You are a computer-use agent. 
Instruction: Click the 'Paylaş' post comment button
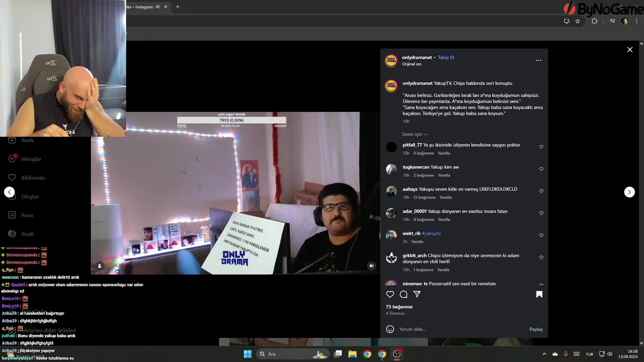(536, 329)
